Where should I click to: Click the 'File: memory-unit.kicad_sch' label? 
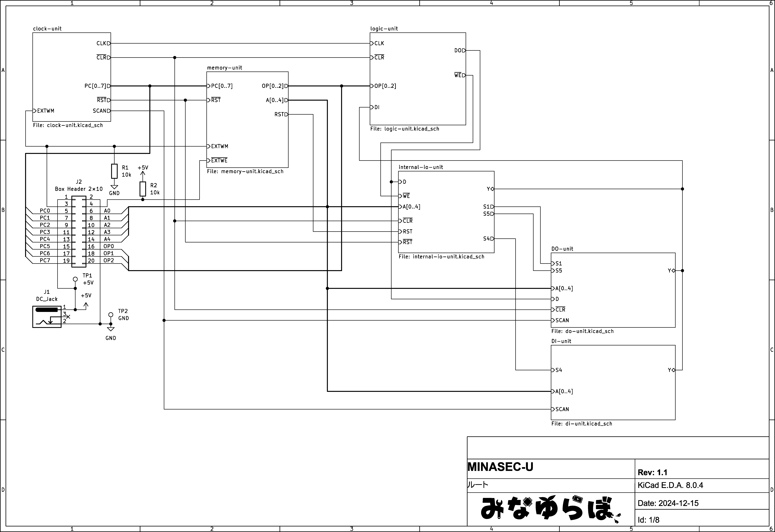(x=245, y=171)
